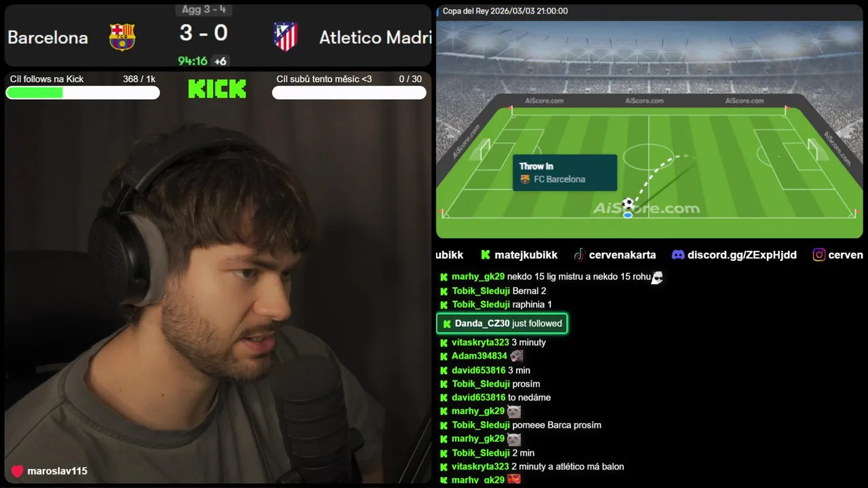Click the TikTok icon beside cervenakarta
868x488 pixels.
click(579, 255)
